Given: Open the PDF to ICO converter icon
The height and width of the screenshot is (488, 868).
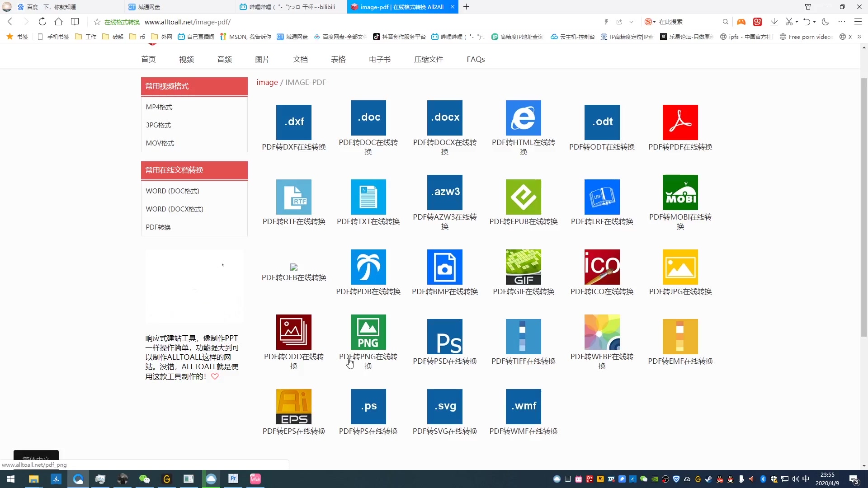Looking at the screenshot, I should pyautogui.click(x=602, y=267).
